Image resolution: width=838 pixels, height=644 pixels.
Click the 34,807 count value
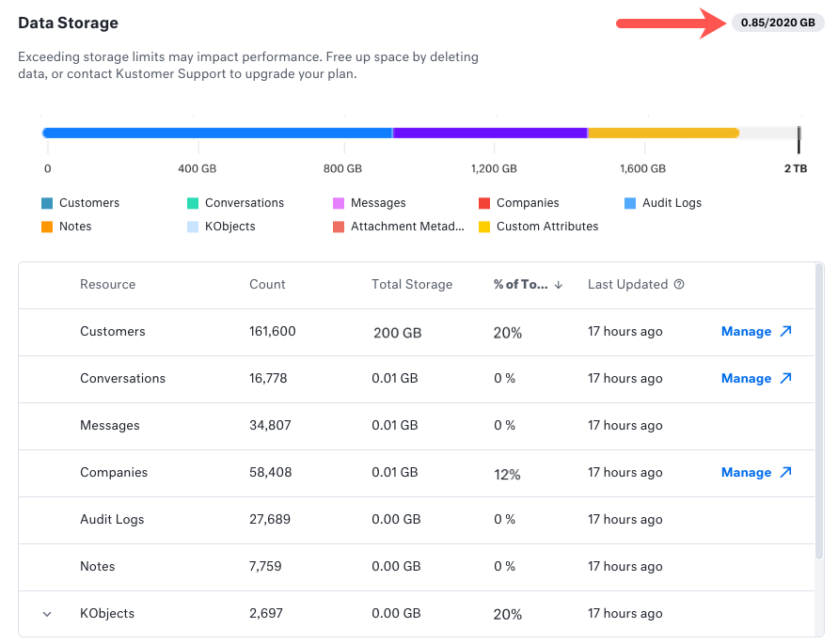[x=271, y=425]
